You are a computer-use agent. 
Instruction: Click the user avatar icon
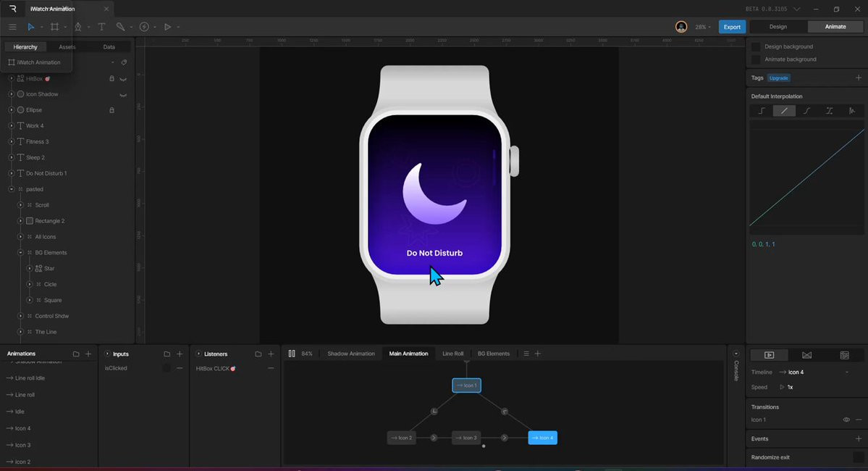click(x=681, y=27)
